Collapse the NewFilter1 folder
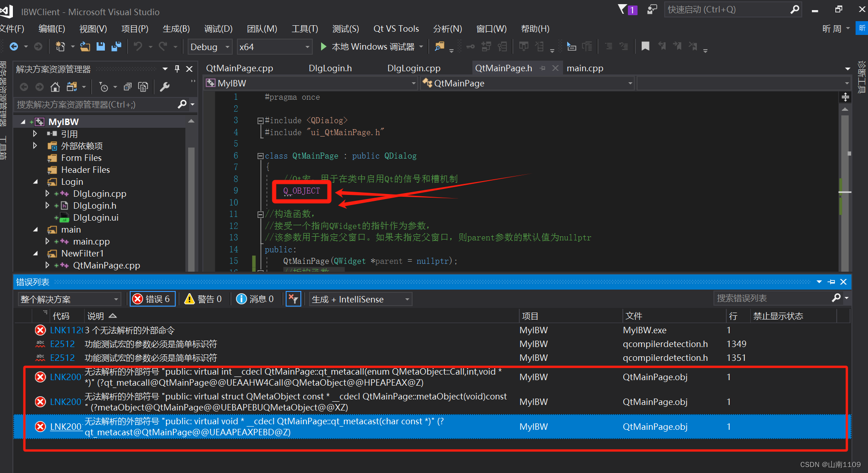The height and width of the screenshot is (473, 868). (x=35, y=254)
